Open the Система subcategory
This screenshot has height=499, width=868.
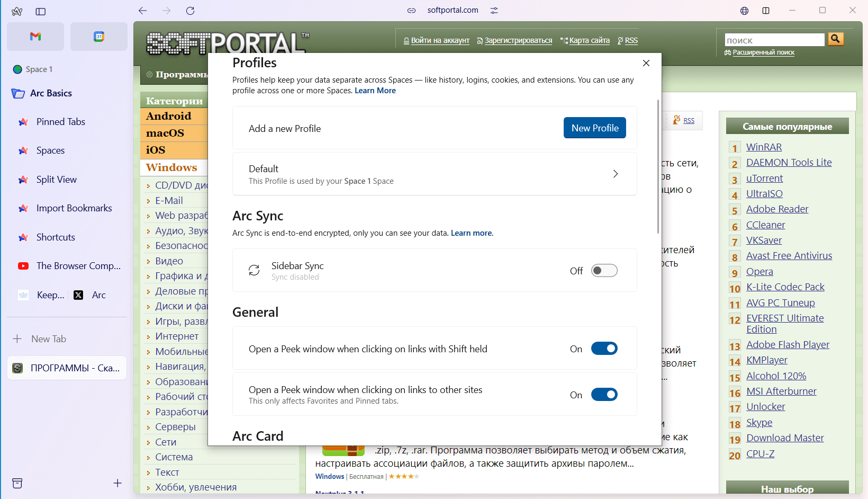[x=174, y=457]
